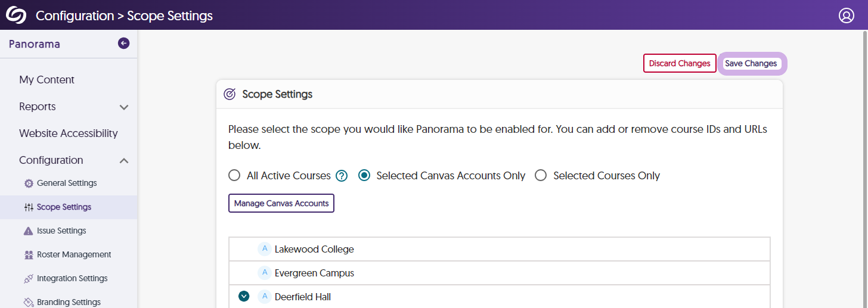Image resolution: width=868 pixels, height=308 pixels.
Task: Choose the Selected Courses Only radio option
Action: coord(541,176)
